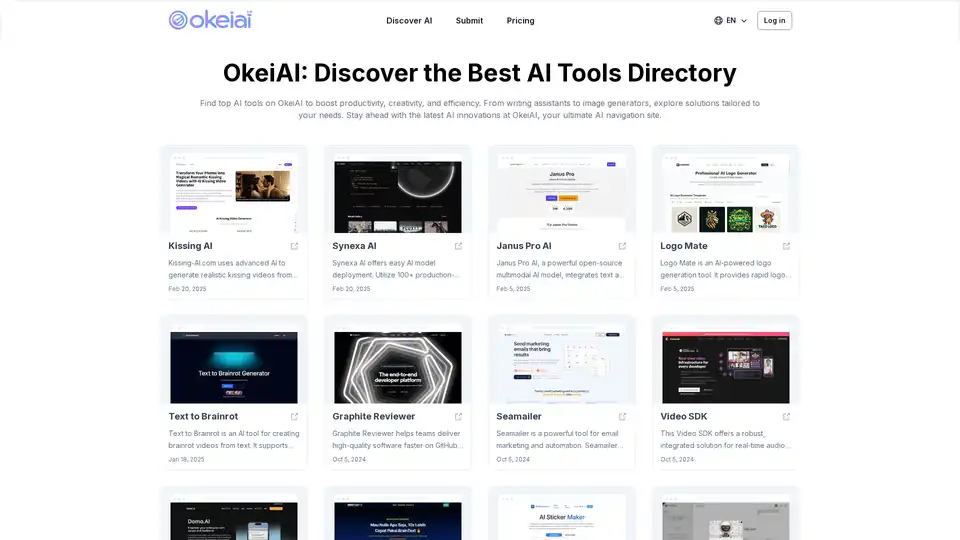Open external link icon for Logo Mate
This screenshot has height=540, width=960.
click(x=786, y=246)
